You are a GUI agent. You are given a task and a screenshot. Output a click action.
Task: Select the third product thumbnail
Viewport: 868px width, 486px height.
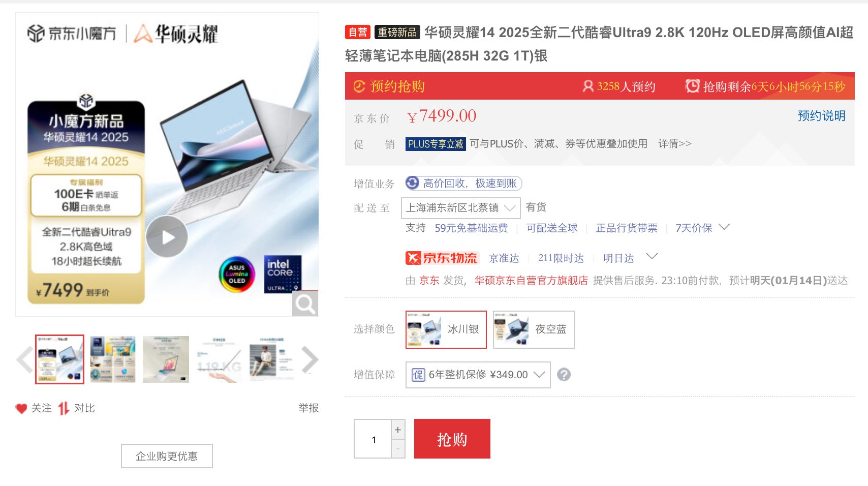coord(166,359)
